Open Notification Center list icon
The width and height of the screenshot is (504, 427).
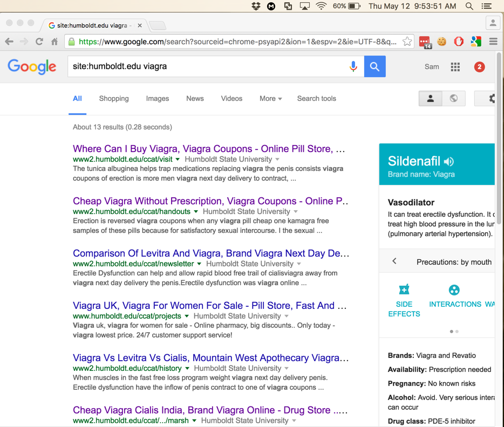click(486, 6)
